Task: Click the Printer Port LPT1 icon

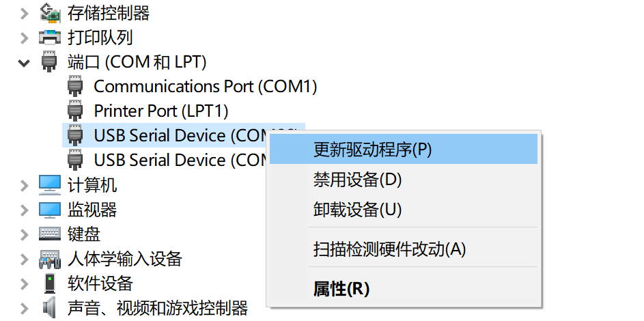Action: coord(75,111)
